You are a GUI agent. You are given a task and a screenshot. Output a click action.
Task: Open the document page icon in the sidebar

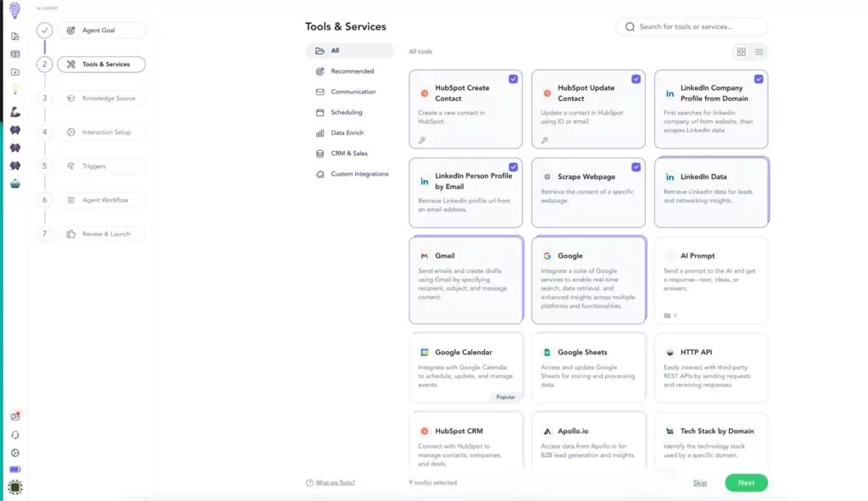(x=15, y=36)
